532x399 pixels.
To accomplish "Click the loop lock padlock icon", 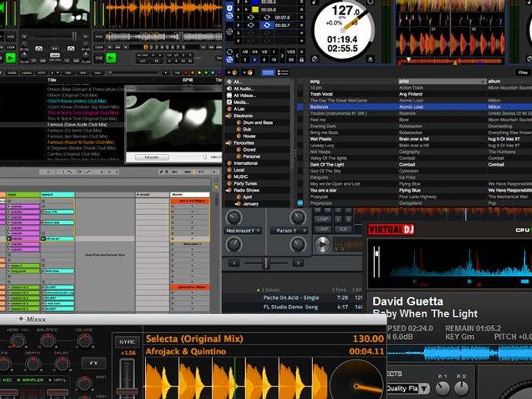I will 301,59.
